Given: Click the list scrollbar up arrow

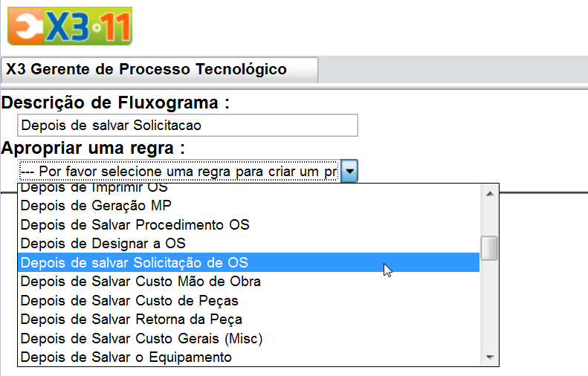Looking at the screenshot, I should [489, 193].
